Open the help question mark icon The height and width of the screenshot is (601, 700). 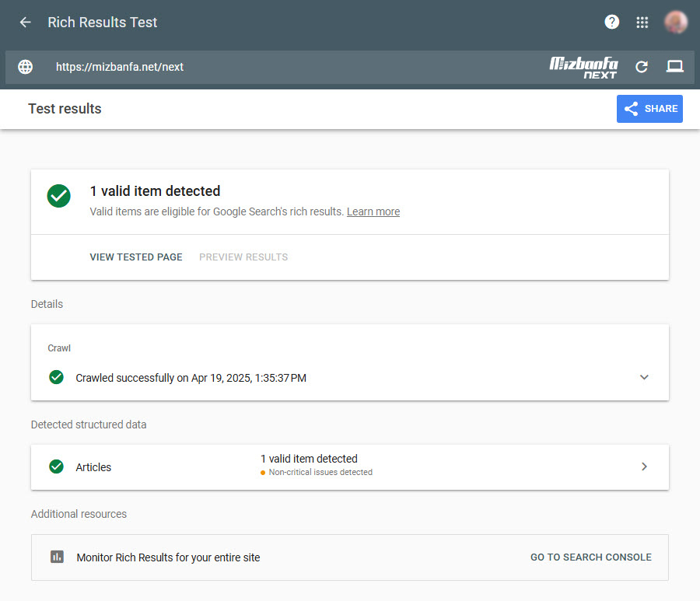(x=611, y=22)
